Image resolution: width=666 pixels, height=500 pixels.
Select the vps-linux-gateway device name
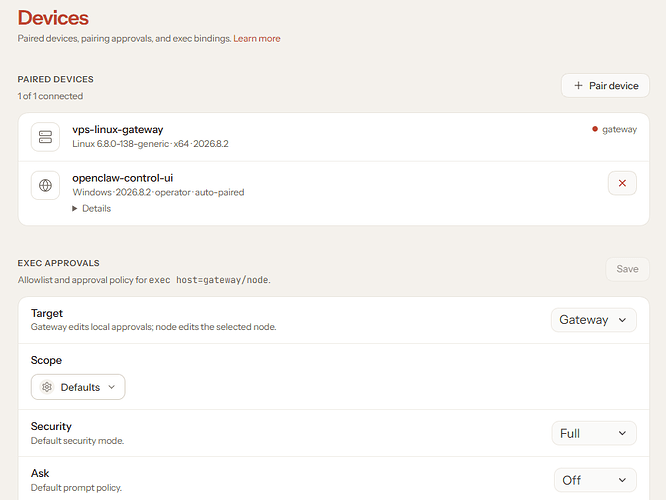click(x=118, y=130)
